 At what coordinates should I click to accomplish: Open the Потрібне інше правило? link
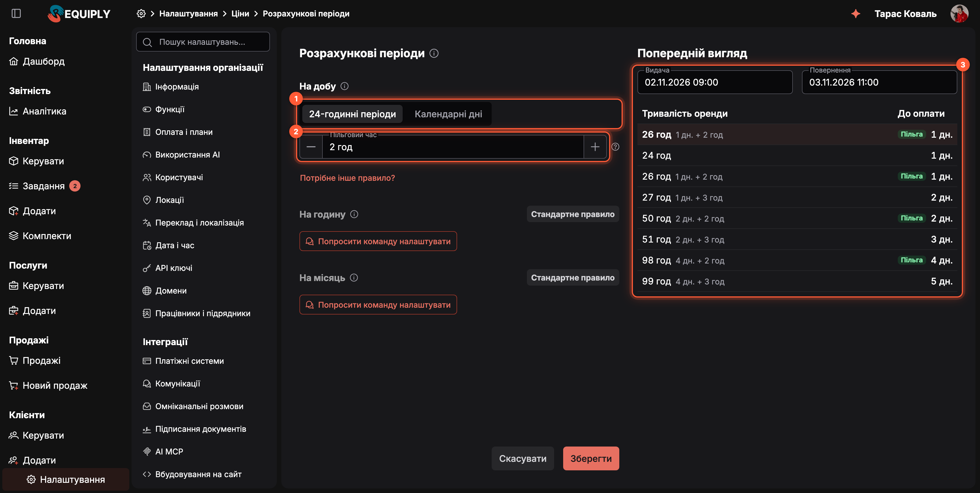pyautogui.click(x=347, y=178)
